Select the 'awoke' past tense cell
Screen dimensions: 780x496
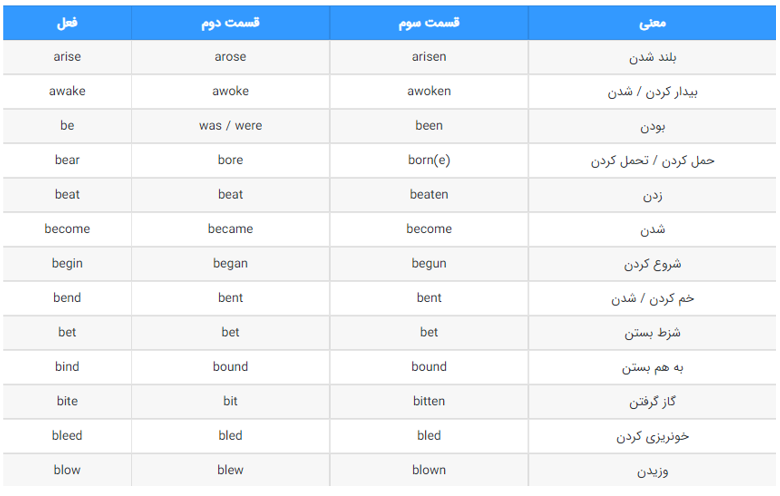coord(230,92)
